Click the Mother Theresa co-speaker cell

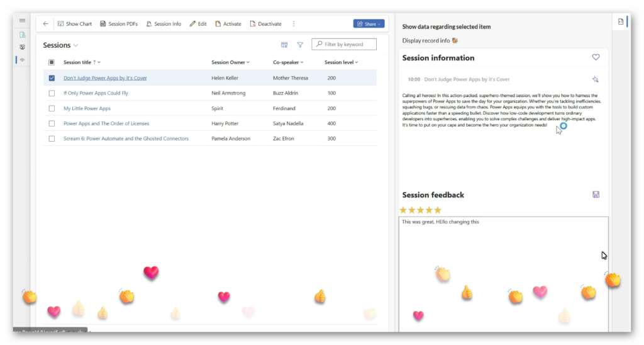[291, 77]
